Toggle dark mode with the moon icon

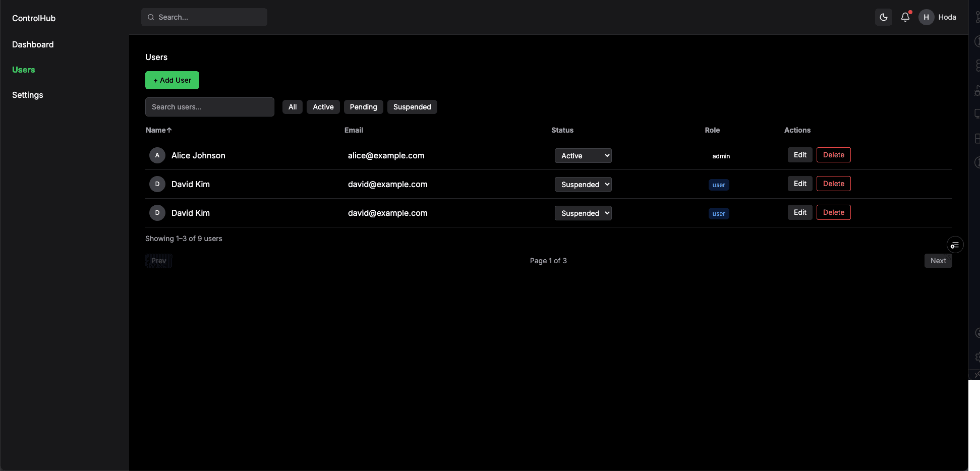[884, 17]
